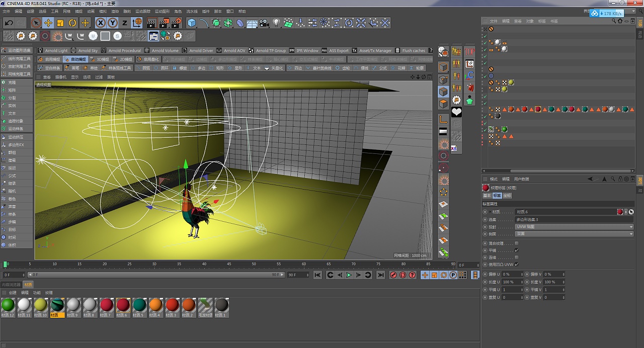Image resolution: width=644 pixels, height=348 pixels.
Task: Toggle the position key P button
Action: [453, 275]
